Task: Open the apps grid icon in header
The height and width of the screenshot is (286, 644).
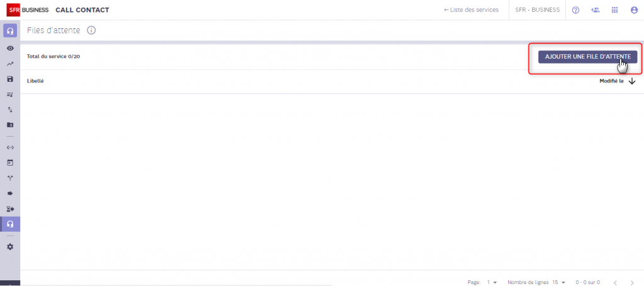Action: point(615,10)
